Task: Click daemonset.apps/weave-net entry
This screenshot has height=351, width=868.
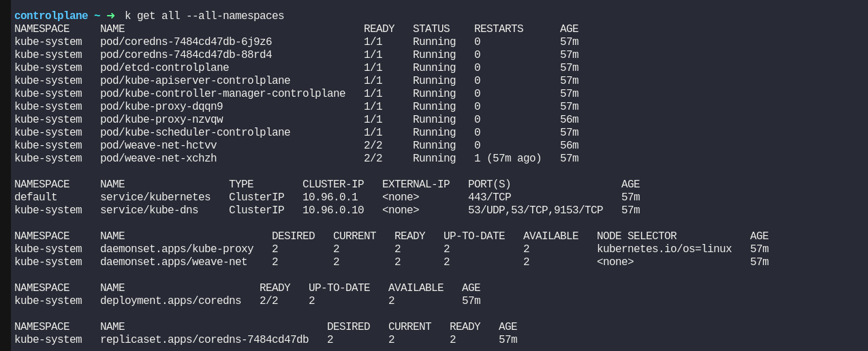Action: (x=174, y=262)
